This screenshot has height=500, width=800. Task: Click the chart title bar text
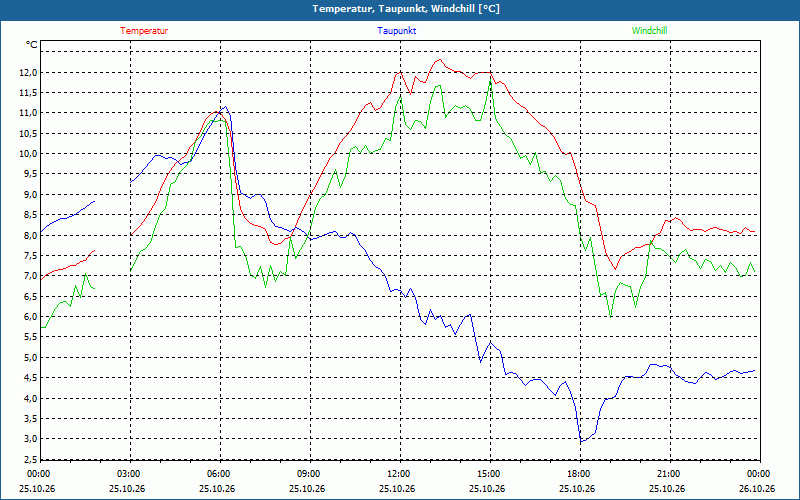(x=406, y=9)
